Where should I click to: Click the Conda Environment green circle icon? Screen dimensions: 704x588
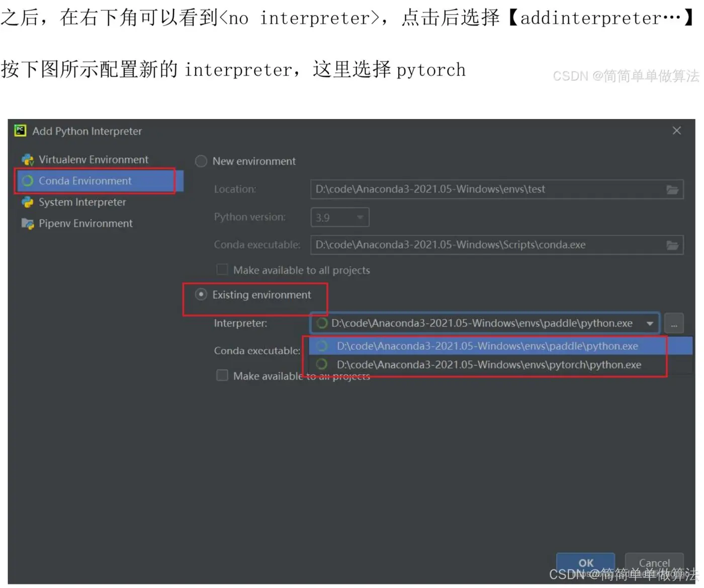tap(28, 181)
